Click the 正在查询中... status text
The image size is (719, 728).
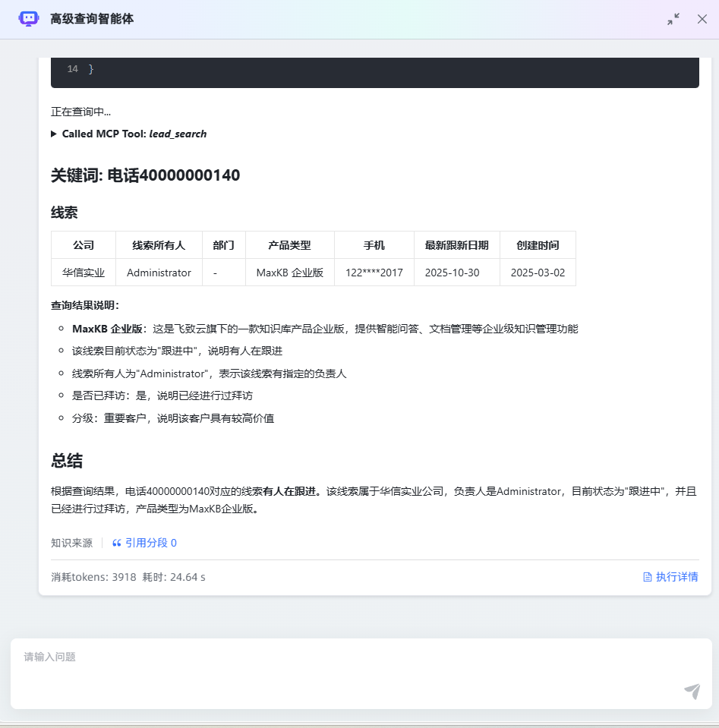(80, 112)
